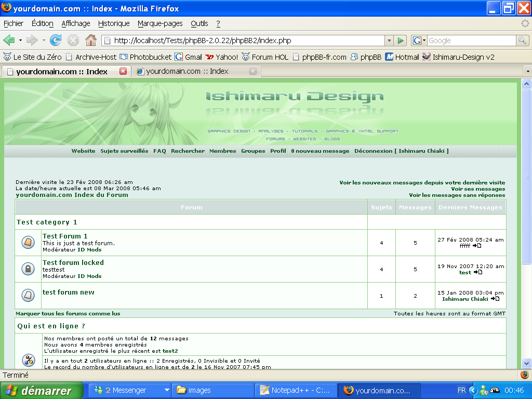Open the Hotmail bookmark

pyautogui.click(x=403, y=57)
